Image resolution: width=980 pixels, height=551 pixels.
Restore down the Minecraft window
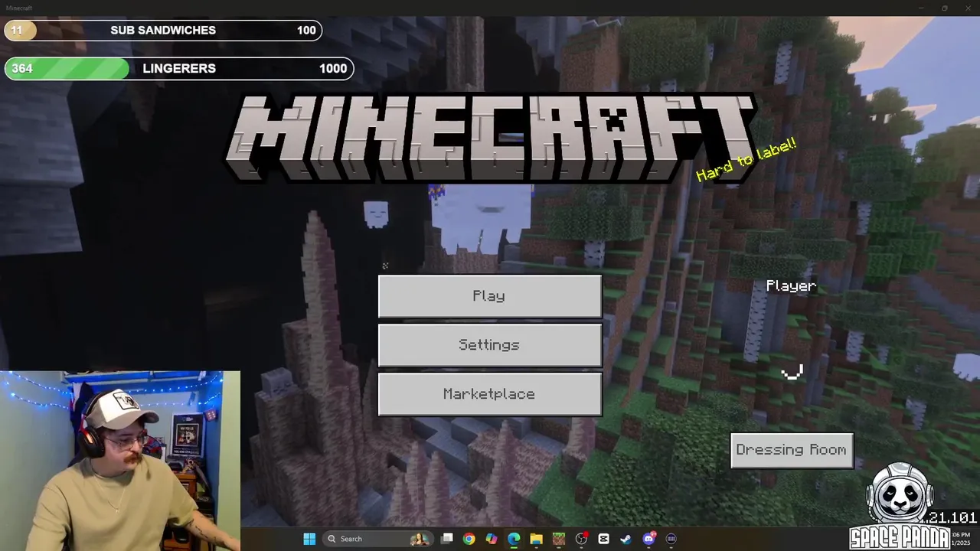[x=944, y=8]
